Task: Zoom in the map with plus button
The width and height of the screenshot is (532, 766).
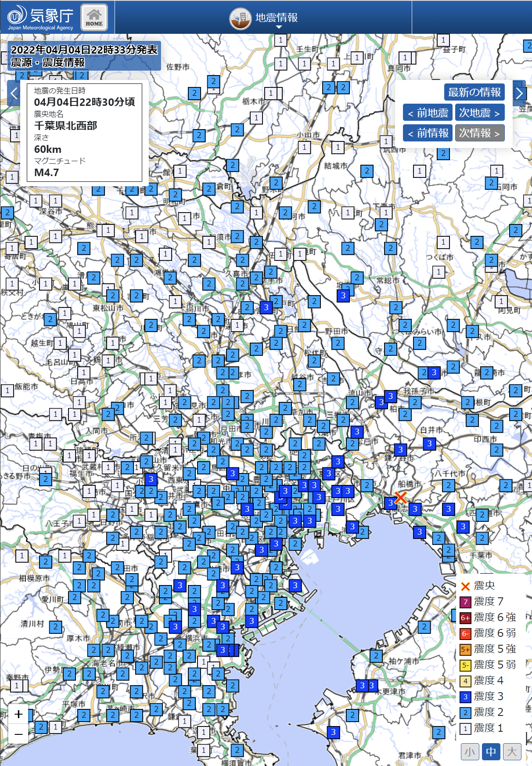Action: (18, 714)
